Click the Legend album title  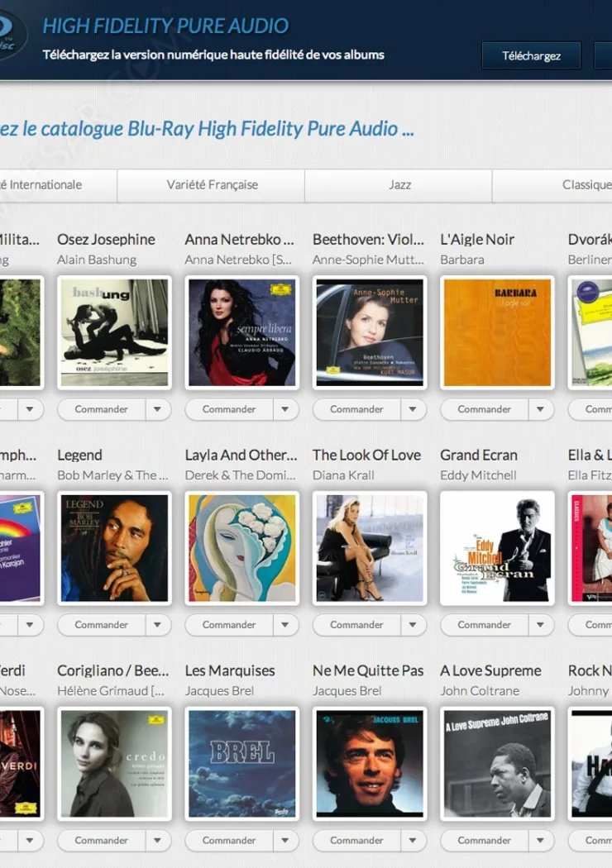[x=79, y=455]
